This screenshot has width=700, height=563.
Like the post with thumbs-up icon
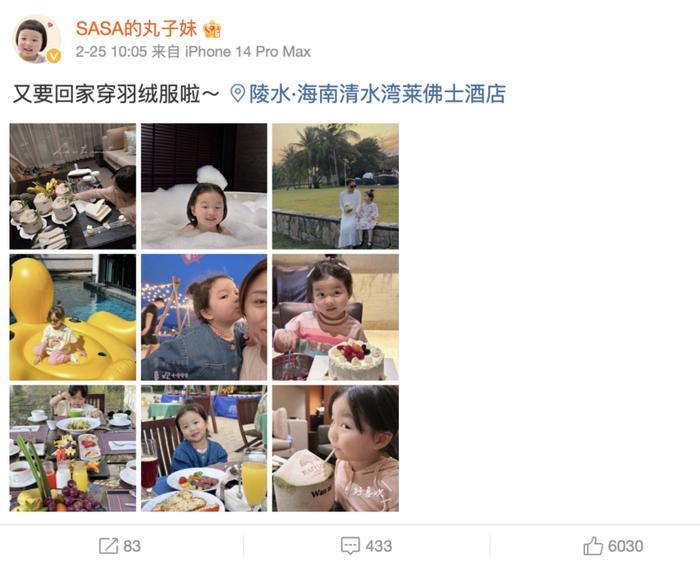point(593,546)
